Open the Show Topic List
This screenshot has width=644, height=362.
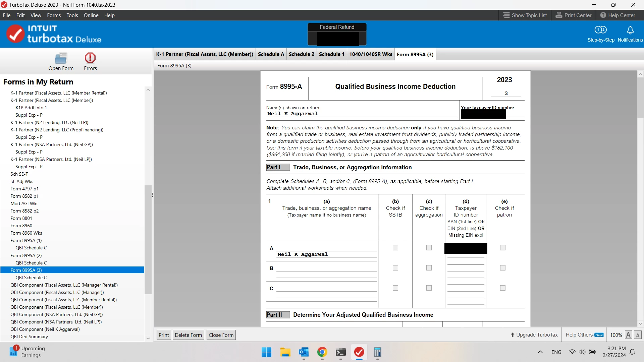[x=525, y=15]
